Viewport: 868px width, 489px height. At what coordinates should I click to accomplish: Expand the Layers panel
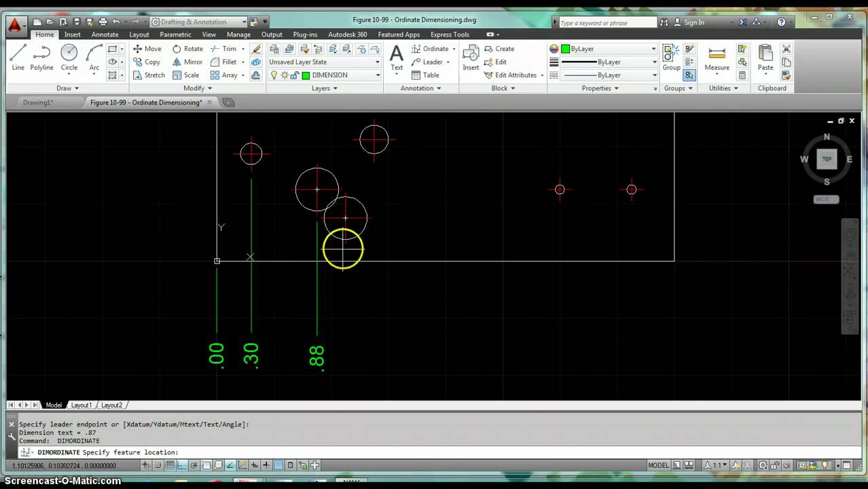click(x=324, y=88)
